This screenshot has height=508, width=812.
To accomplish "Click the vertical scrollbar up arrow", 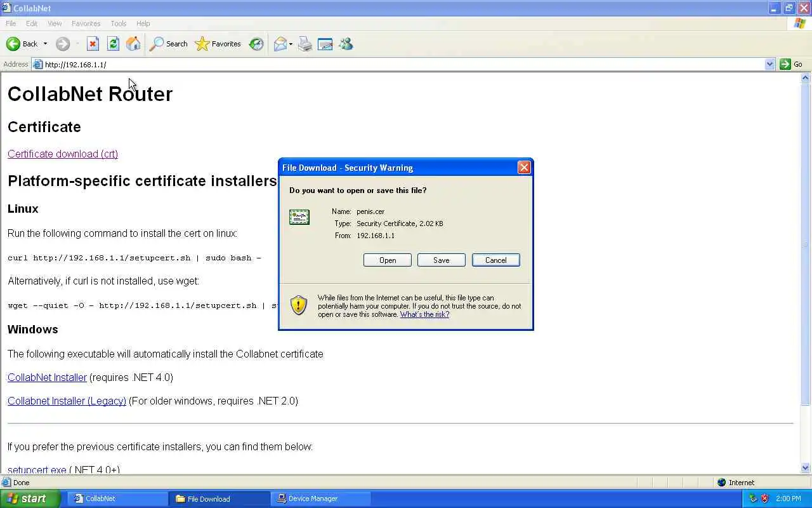I will tap(806, 78).
